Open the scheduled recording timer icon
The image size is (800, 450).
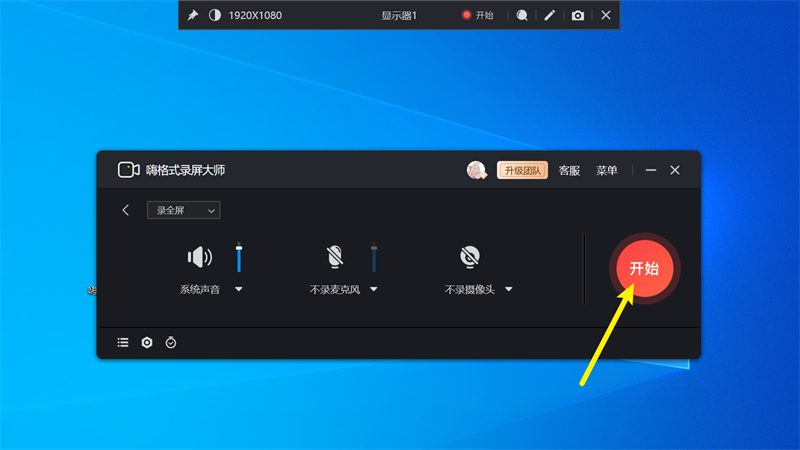tap(171, 342)
